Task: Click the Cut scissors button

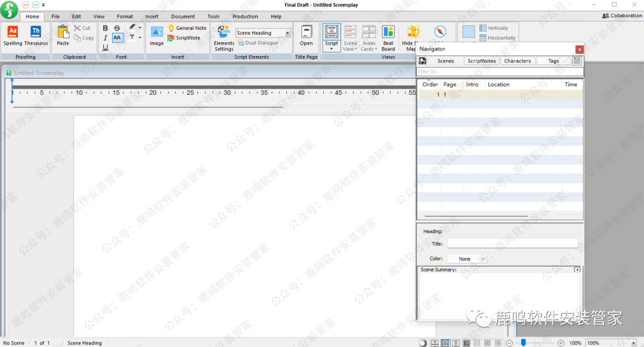Action: (x=82, y=28)
